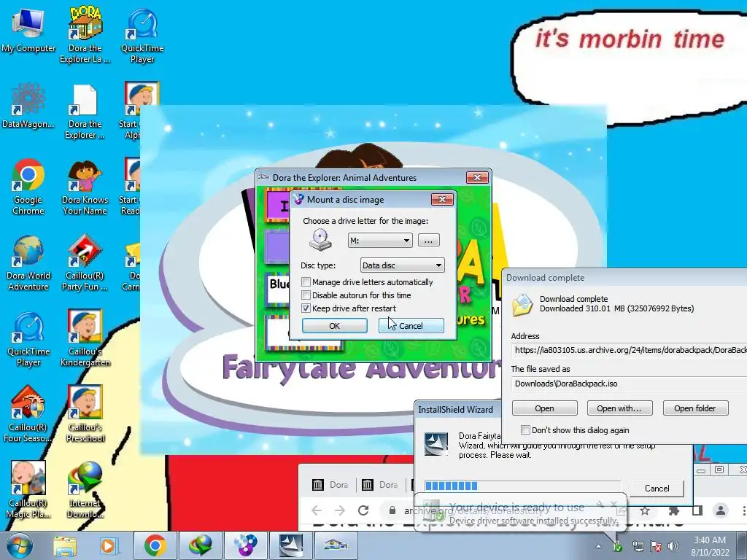This screenshot has width=747, height=560.
Task: Select Caillou's Kindergarten desktop icon
Action: tap(85, 339)
